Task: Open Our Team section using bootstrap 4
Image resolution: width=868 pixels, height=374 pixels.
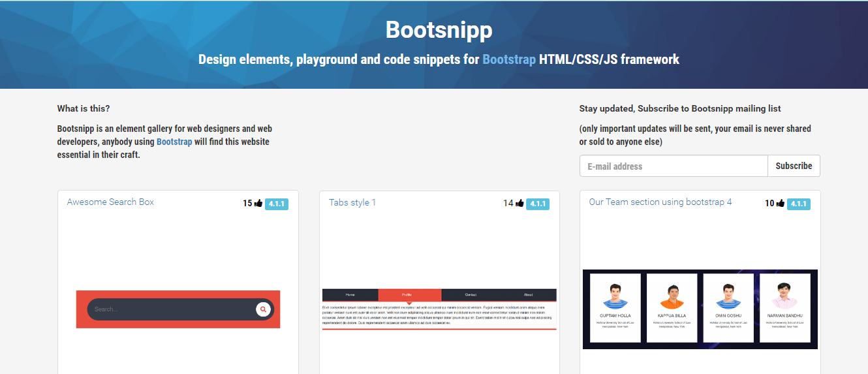Action: click(660, 202)
